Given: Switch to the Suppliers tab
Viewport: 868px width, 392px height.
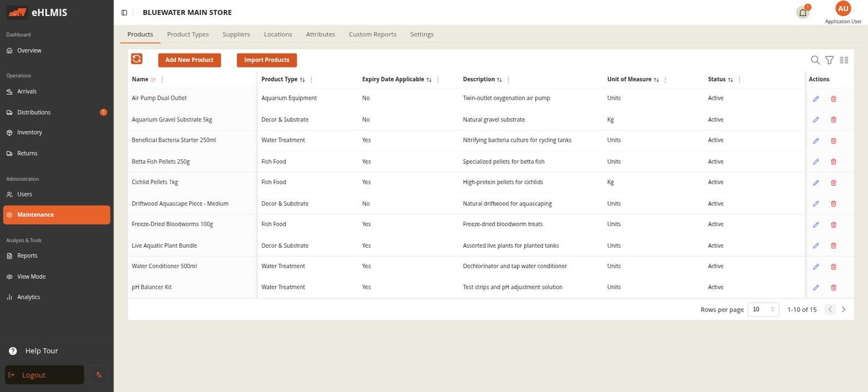Looking at the screenshot, I should (x=236, y=34).
